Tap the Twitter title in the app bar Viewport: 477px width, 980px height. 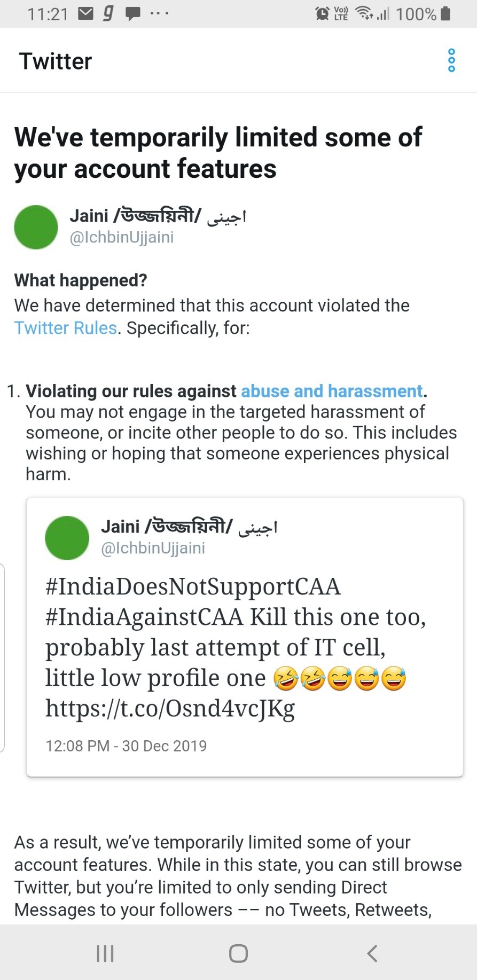56,61
